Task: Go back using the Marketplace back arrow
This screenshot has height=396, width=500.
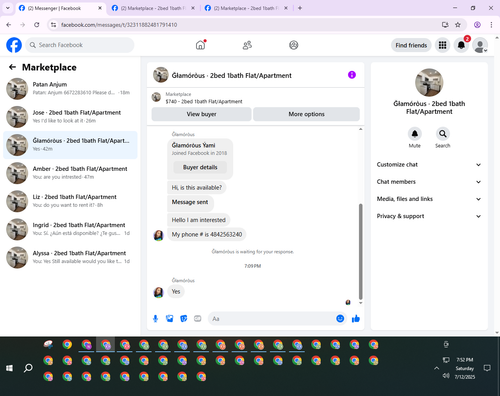Action: click(x=12, y=67)
